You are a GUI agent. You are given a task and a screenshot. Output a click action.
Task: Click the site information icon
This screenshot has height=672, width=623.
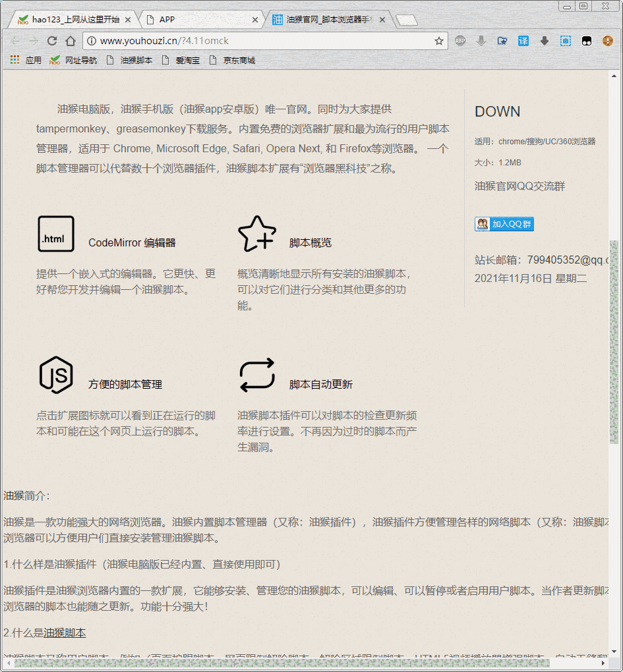click(92, 41)
